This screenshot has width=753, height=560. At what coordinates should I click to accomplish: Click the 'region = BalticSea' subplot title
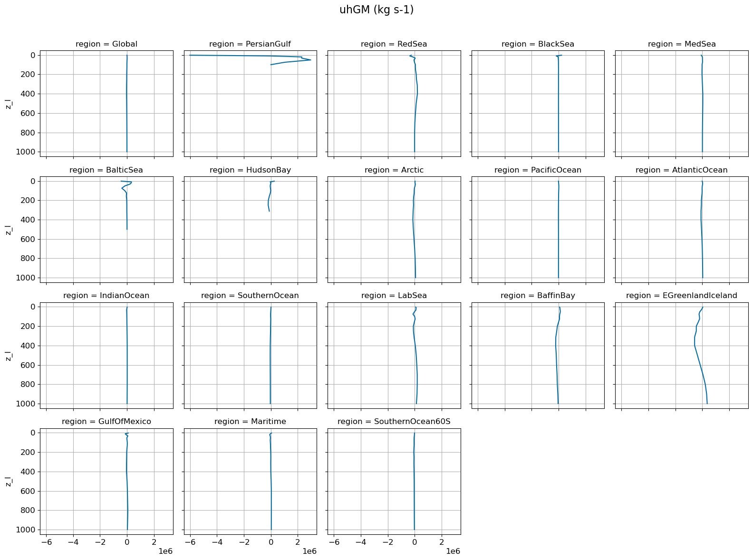106,170
